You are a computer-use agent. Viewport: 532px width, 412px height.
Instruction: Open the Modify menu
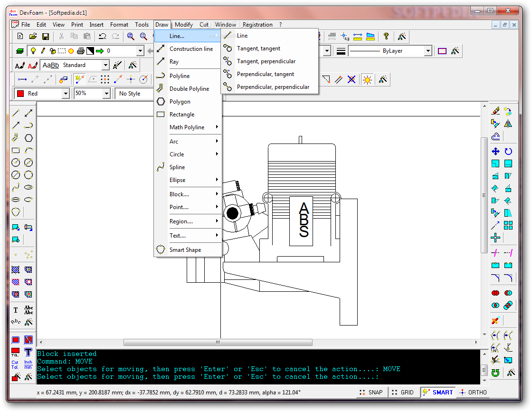(183, 24)
